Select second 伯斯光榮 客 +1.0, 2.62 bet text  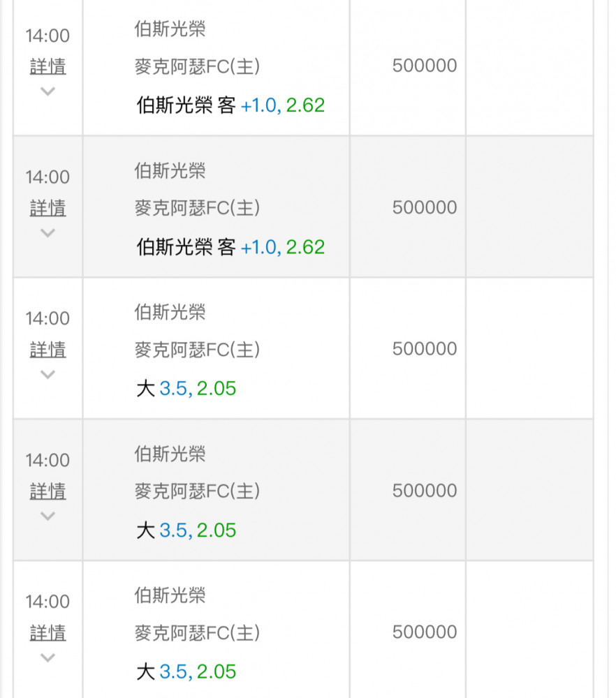[x=230, y=247]
